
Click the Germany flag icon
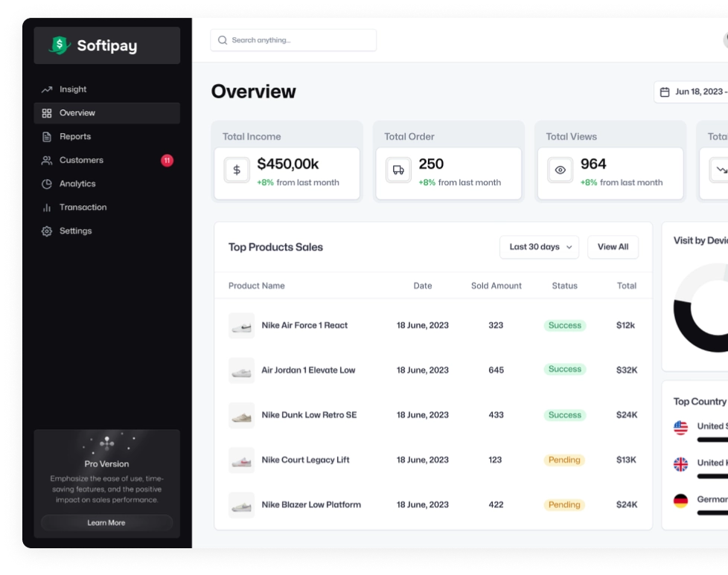(680, 501)
